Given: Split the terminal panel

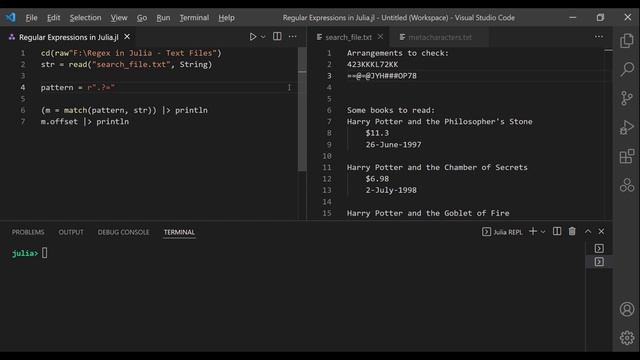Looking at the screenshot, I should point(557,231).
